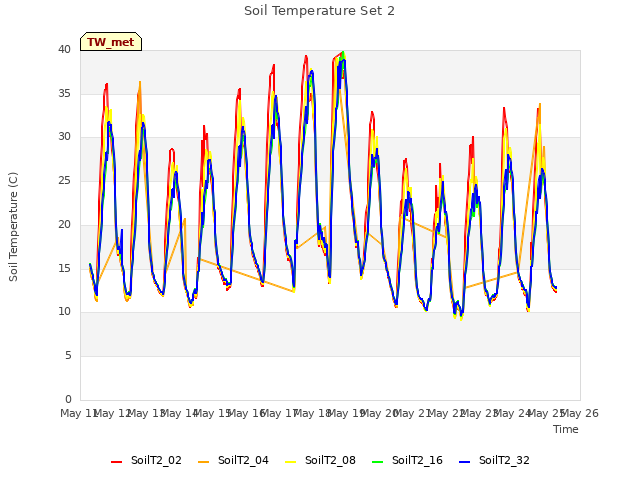Viewport: 640px width, 480px height.
Task: Toggle the SoilT2_04 legend entry
Action: (233, 460)
